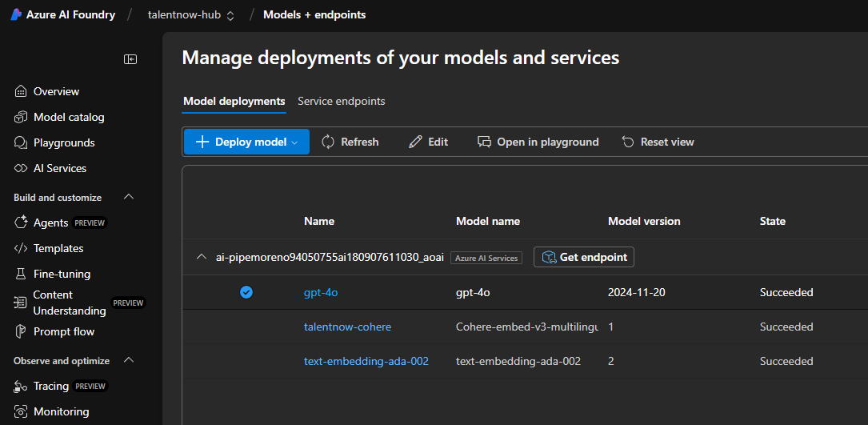This screenshot has height=425, width=868.
Task: Click the Playgrounds chat bubble icon
Action: [x=21, y=142]
